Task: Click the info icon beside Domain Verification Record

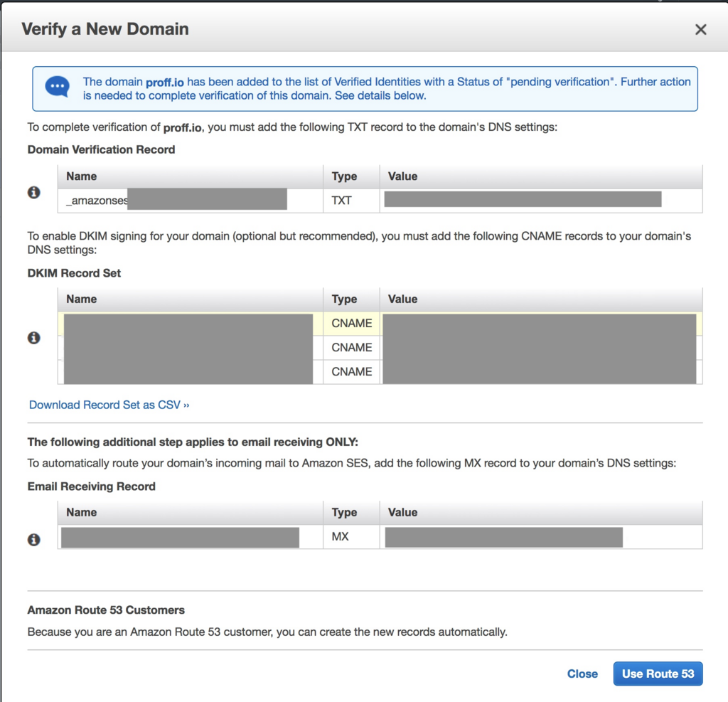Action: click(34, 192)
